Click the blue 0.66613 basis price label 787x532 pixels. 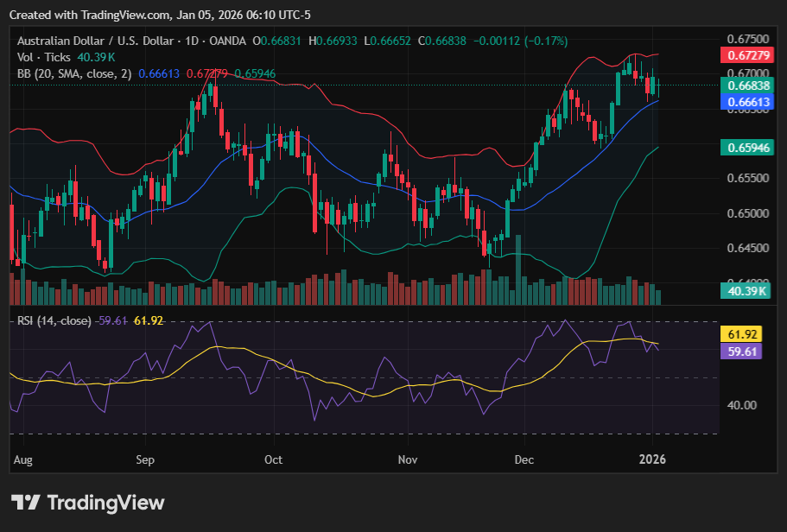[747, 102]
